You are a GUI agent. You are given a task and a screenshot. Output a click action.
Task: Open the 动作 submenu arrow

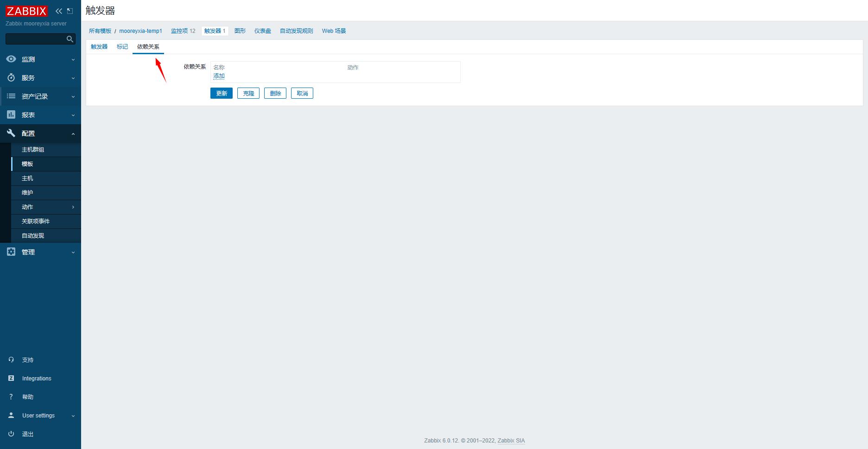[x=73, y=207]
